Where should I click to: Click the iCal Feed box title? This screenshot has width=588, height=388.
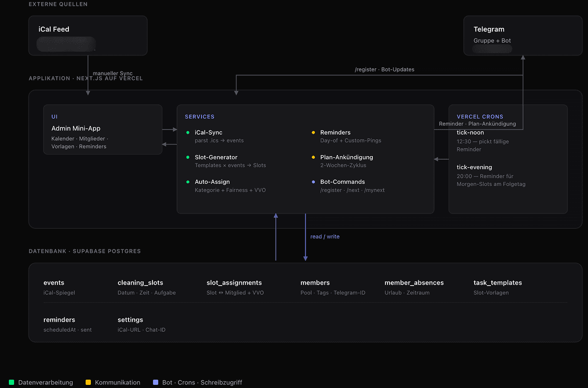(x=54, y=29)
